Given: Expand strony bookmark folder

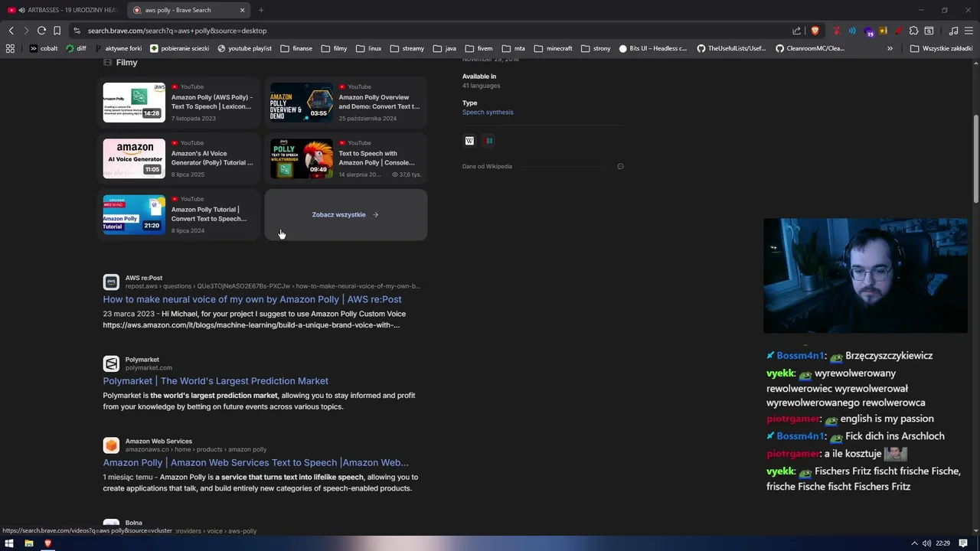Looking at the screenshot, I should click(x=596, y=48).
